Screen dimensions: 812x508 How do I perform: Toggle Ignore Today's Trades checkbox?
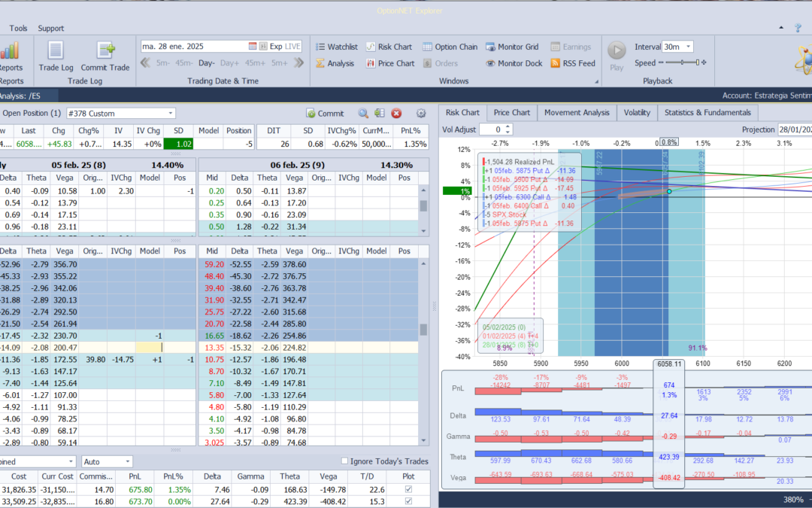(x=344, y=461)
